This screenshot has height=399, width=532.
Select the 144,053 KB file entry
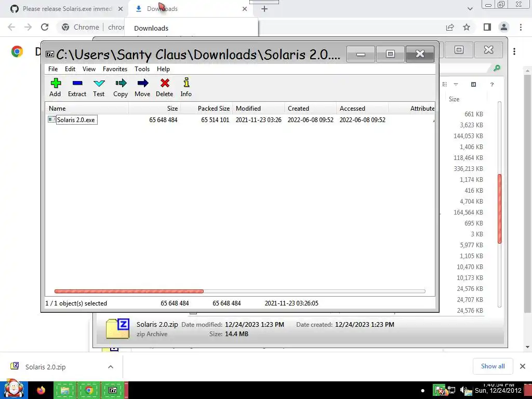468,136
